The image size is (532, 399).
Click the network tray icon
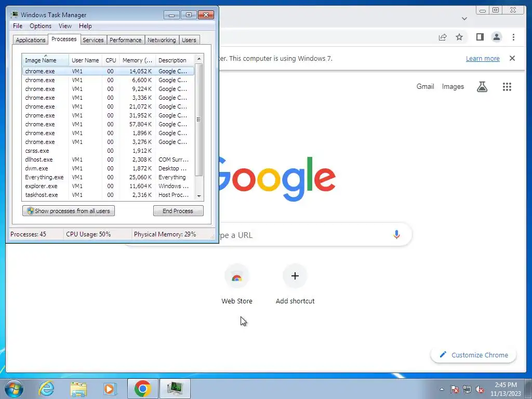point(467,389)
